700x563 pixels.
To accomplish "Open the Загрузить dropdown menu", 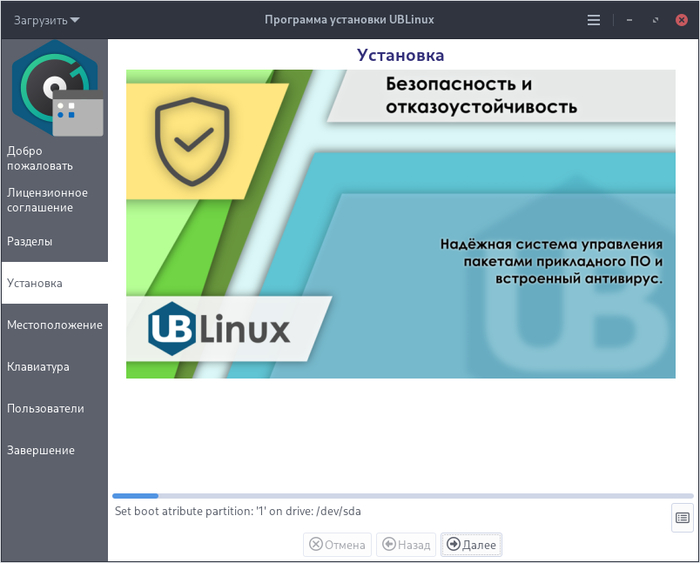I will pos(46,20).
